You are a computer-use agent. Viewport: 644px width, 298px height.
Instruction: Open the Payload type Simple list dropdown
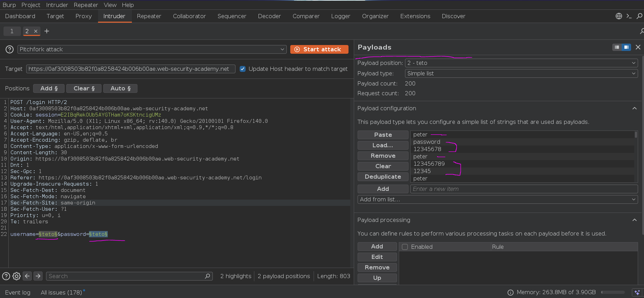point(521,73)
